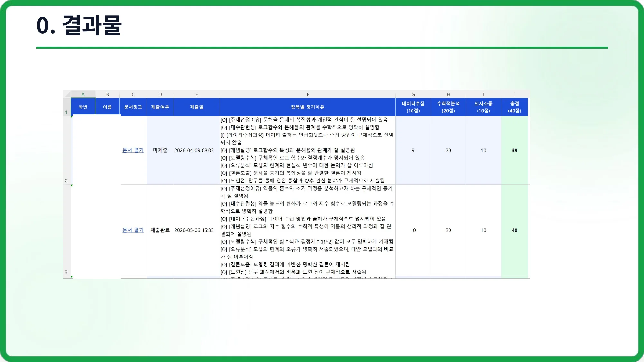Viewport: 644px width, 362px height.
Task: Click the 미제출 status cell
Action: click(160, 150)
